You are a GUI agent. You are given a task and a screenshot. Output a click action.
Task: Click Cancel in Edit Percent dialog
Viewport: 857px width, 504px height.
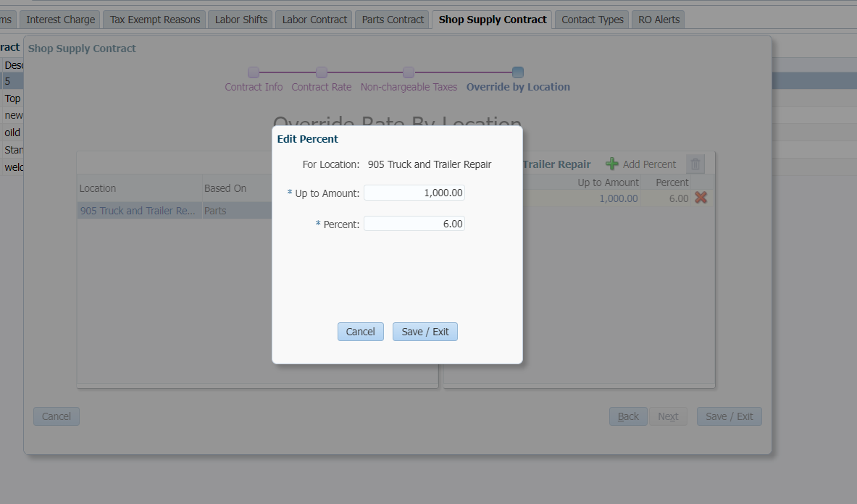pyautogui.click(x=360, y=332)
